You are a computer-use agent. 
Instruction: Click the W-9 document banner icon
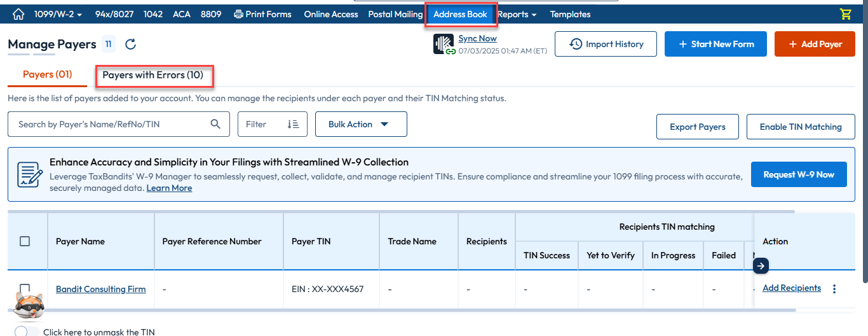[29, 175]
